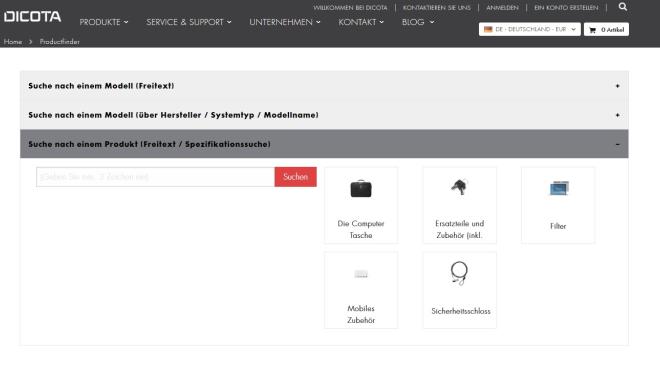
Task: Choose the Ersatzteile und Zubehör keys icon
Action: coord(459,187)
